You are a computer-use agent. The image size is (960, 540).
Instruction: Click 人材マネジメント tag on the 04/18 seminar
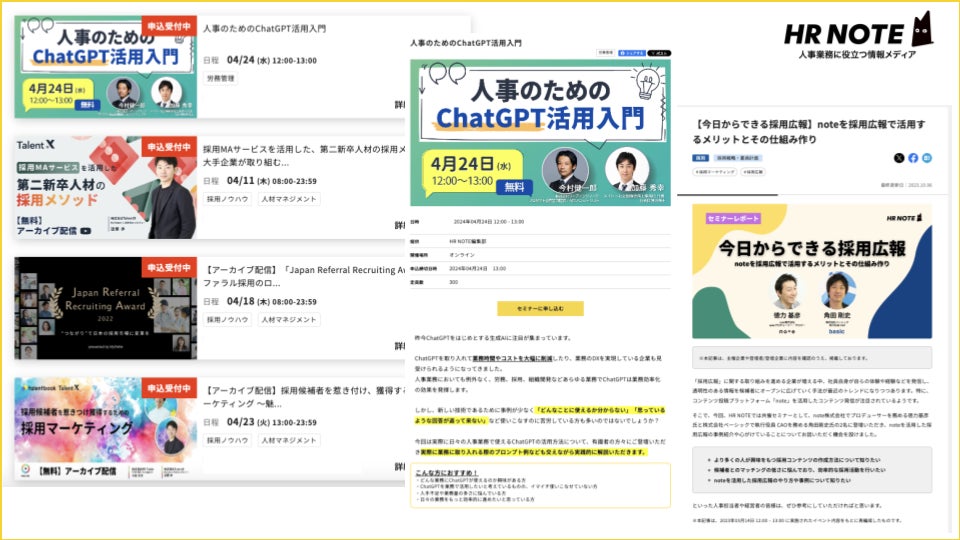pyautogui.click(x=288, y=320)
